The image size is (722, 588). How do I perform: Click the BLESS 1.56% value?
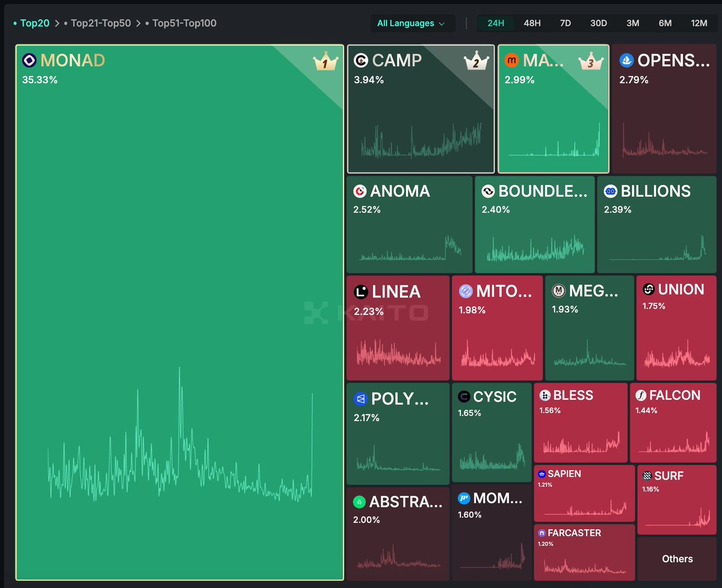point(550,410)
